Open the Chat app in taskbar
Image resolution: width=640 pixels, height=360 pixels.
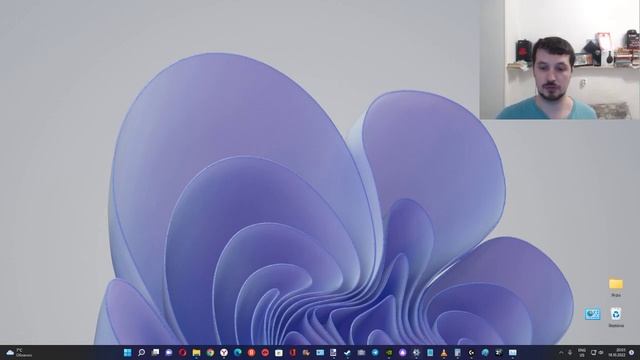[169, 353]
